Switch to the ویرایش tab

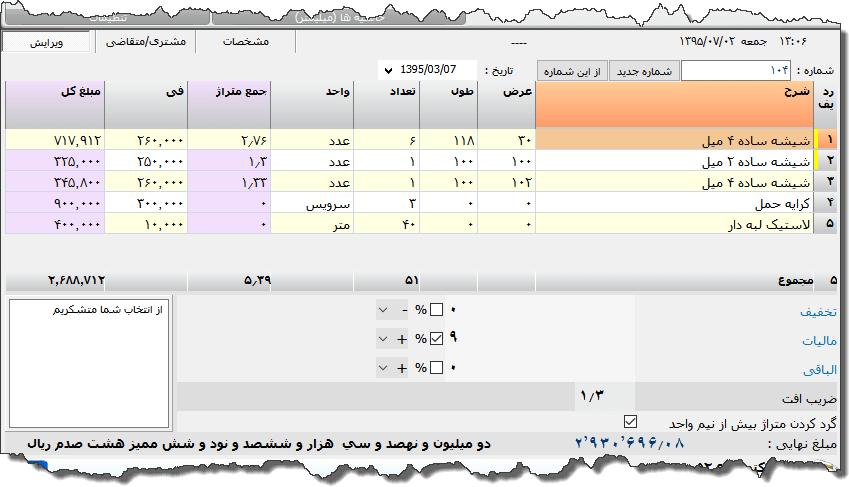(x=46, y=42)
